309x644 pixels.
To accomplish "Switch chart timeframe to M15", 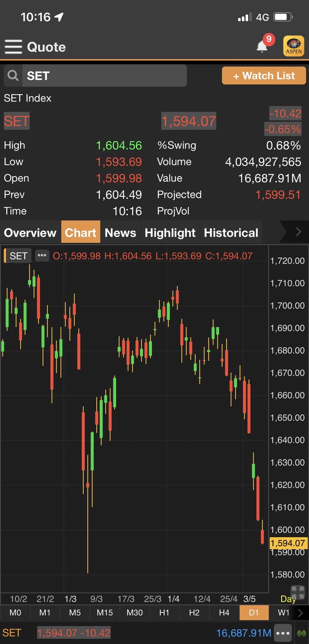I will click(x=105, y=613).
